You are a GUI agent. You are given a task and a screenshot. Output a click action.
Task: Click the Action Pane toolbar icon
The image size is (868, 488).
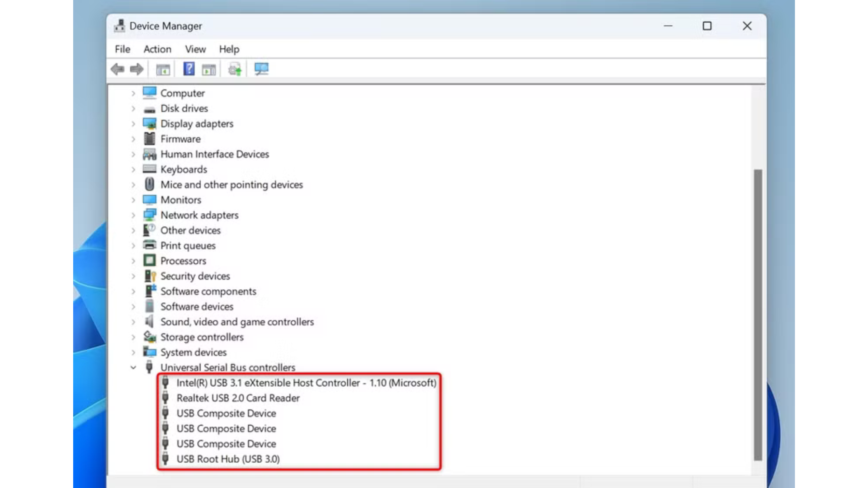click(x=209, y=69)
